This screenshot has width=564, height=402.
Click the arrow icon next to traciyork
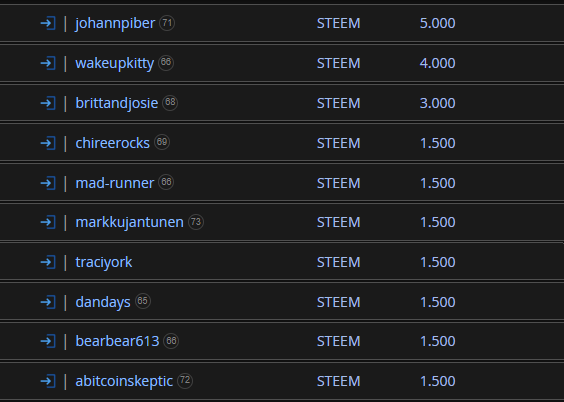pos(48,262)
